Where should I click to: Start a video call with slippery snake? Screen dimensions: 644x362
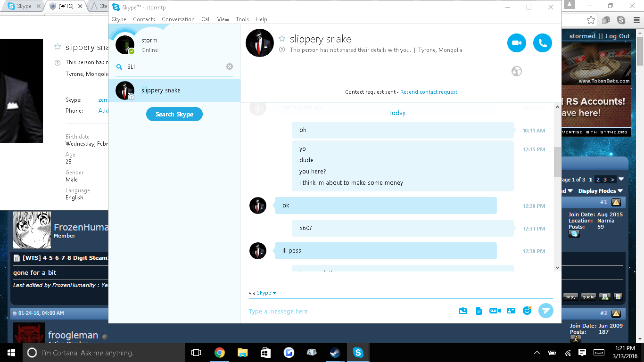517,43
